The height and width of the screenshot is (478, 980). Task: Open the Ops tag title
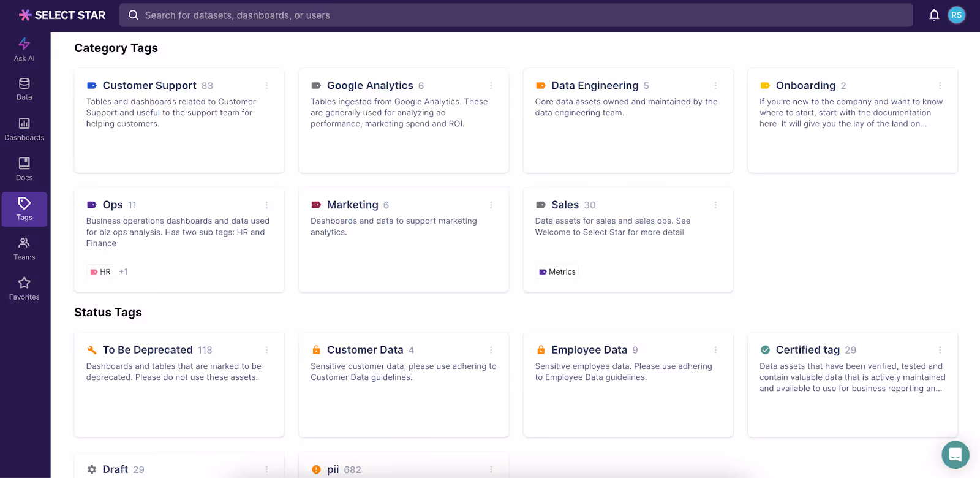coord(113,205)
